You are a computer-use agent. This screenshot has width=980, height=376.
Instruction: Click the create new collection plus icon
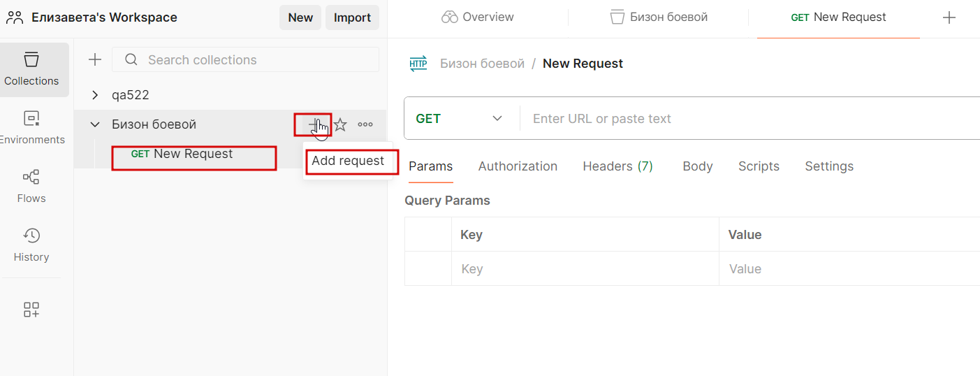coord(95,60)
